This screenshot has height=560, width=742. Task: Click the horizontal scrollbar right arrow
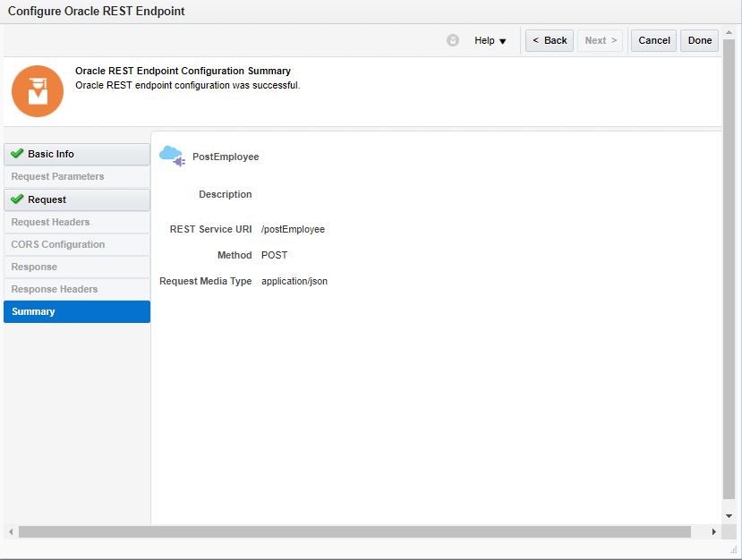point(713,531)
